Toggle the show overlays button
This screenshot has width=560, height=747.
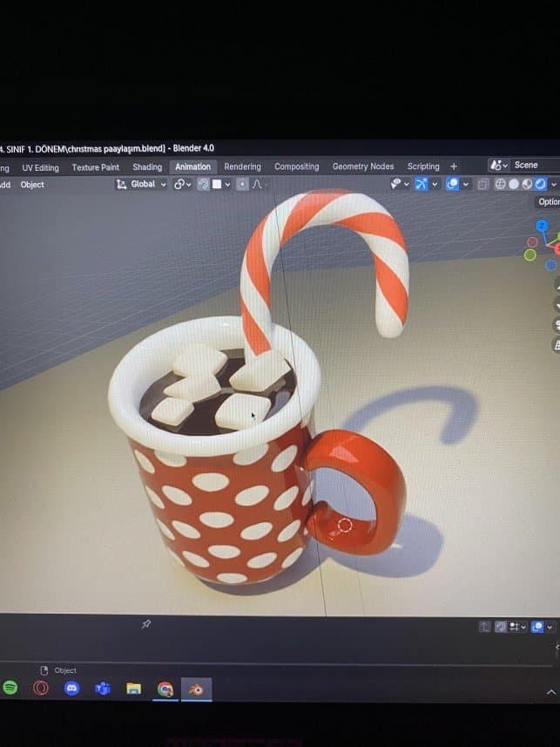click(452, 184)
